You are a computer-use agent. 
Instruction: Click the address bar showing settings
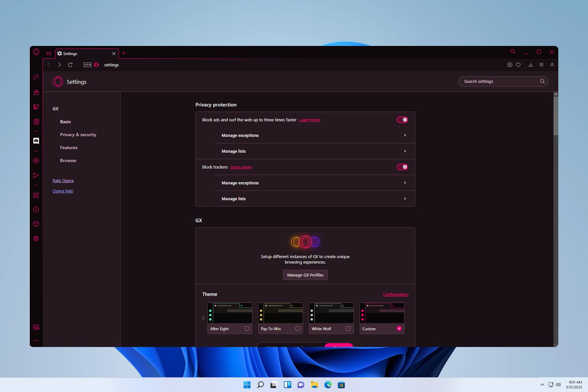click(x=111, y=65)
